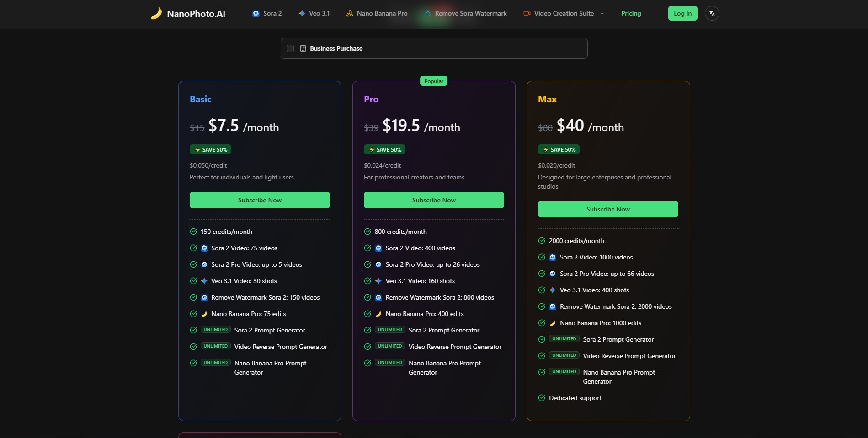Enable the Business Purchase checkbox
868x438 pixels.
tap(290, 48)
